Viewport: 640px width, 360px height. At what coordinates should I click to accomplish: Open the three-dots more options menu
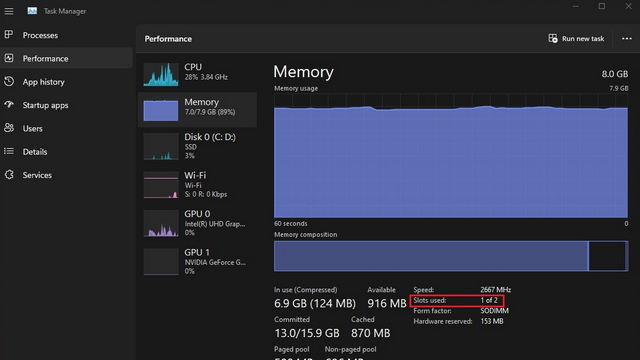[x=627, y=38]
